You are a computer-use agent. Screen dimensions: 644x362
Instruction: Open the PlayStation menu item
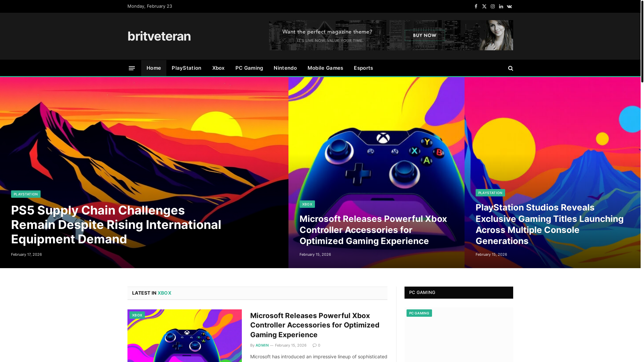pyautogui.click(x=186, y=68)
